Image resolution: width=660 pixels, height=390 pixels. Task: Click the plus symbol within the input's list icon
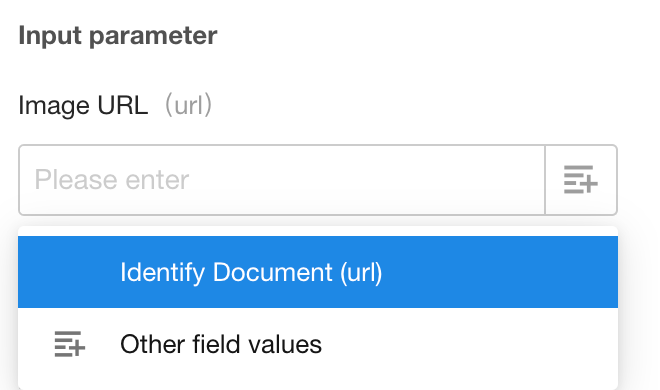(x=588, y=183)
